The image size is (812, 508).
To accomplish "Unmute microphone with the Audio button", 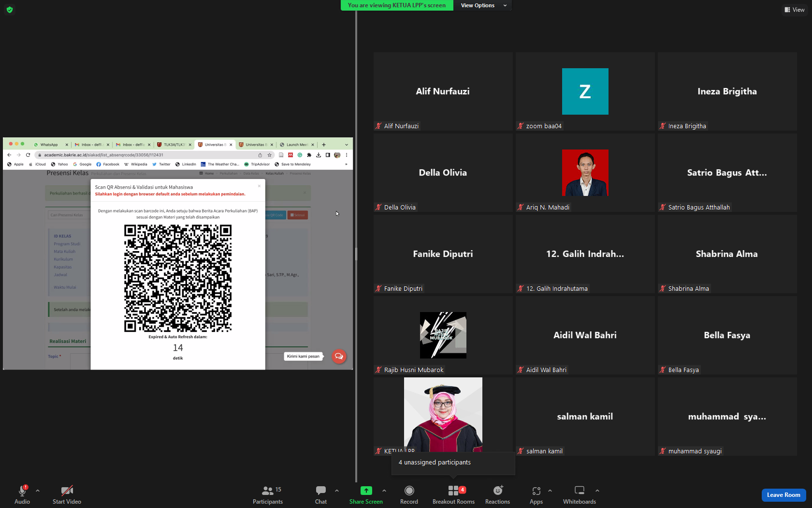I will [x=22, y=495].
